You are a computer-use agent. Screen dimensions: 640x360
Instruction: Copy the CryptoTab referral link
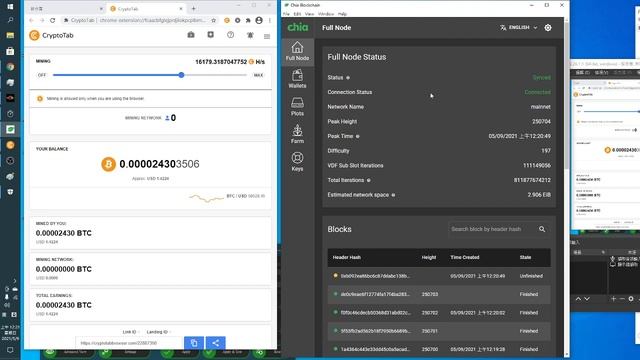(193, 343)
